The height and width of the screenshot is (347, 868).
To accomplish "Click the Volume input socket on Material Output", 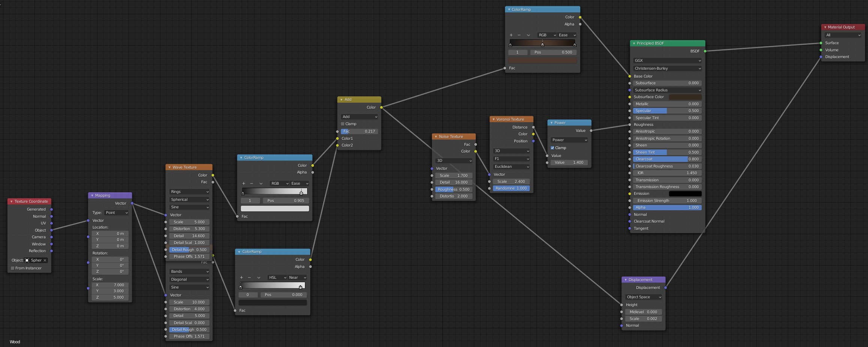I will (821, 50).
